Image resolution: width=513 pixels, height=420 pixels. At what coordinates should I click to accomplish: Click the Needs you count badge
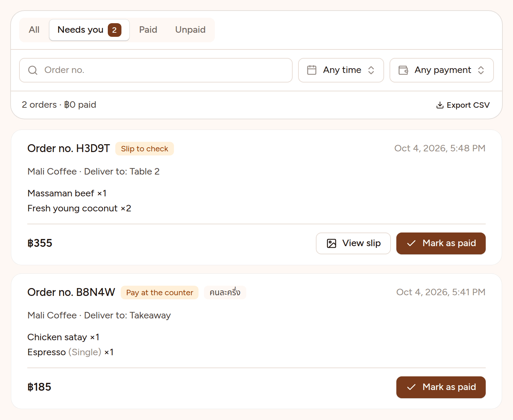click(115, 30)
